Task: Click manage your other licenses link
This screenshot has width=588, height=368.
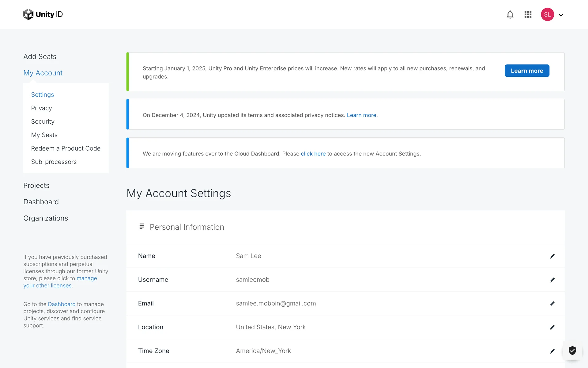Action: click(48, 286)
